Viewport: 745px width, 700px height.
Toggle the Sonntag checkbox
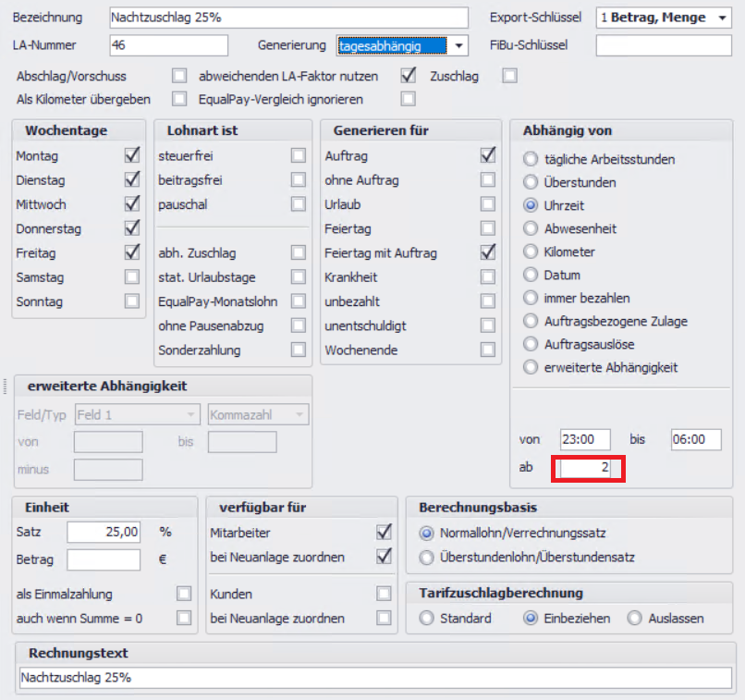coord(132,301)
